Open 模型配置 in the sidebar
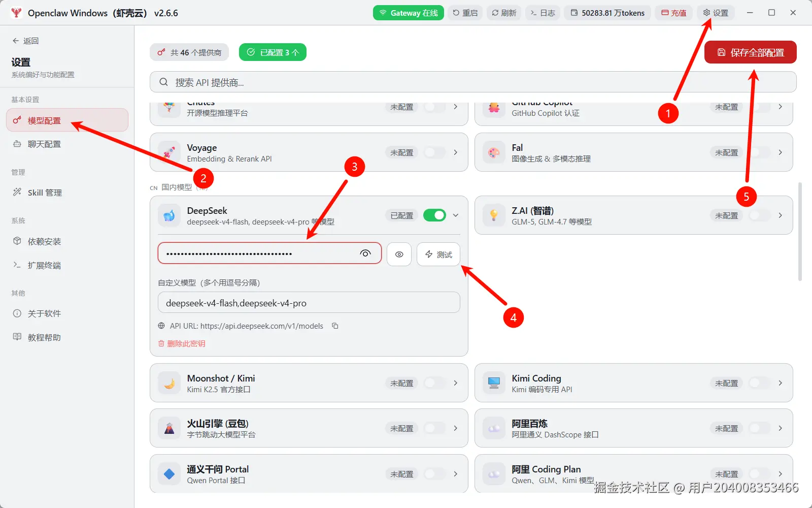The width and height of the screenshot is (812, 508). [x=67, y=120]
